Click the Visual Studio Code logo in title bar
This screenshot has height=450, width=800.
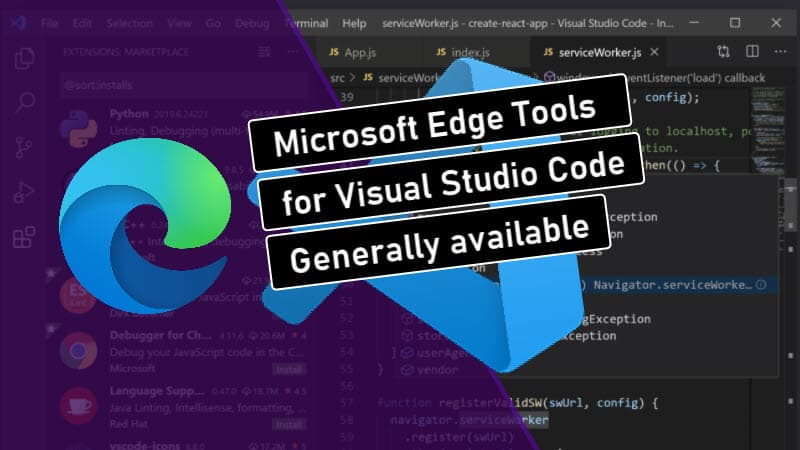(x=18, y=23)
